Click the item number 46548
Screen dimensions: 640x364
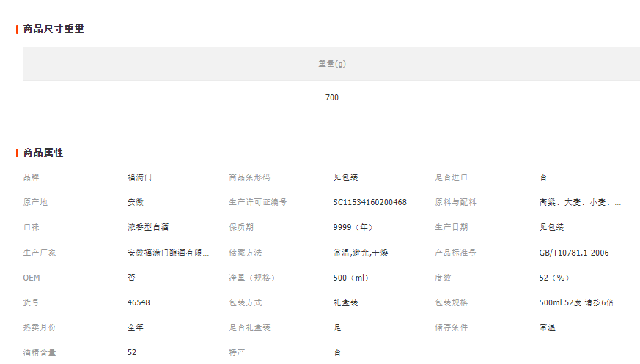[139, 302]
